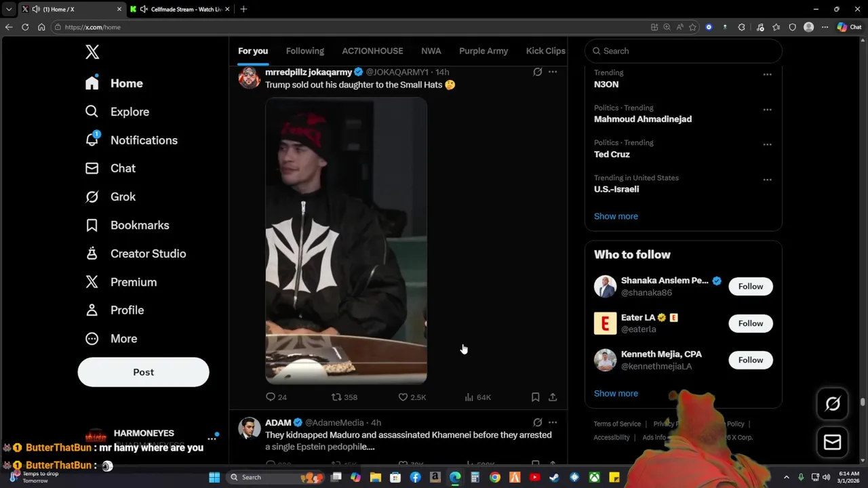Open more options on ADAM's post
This screenshot has height=488, width=868.
[553, 422]
